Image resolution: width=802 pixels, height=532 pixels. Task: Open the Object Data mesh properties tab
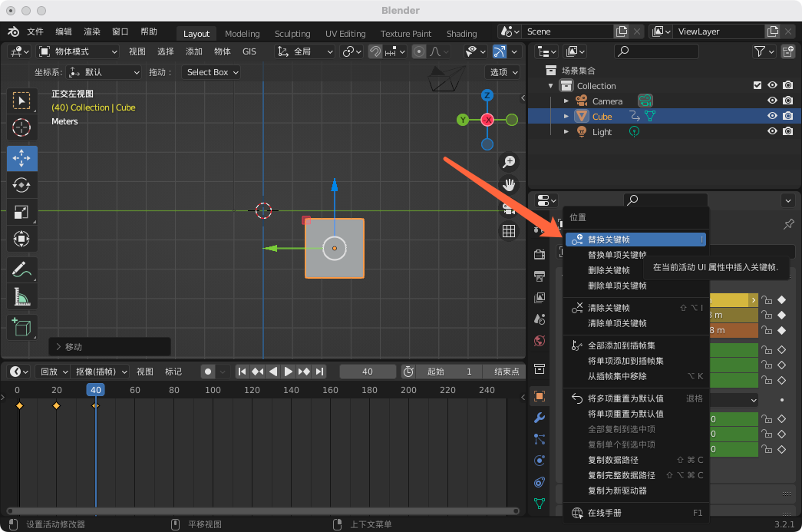click(x=539, y=504)
